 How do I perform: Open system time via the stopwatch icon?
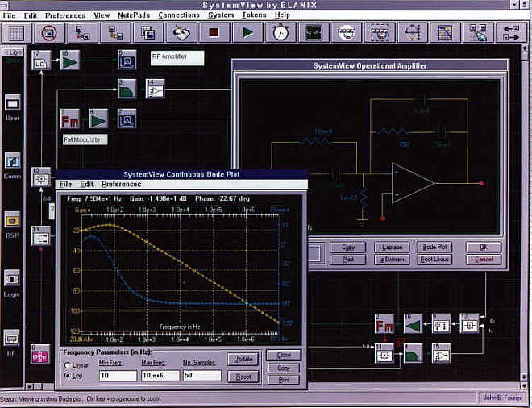[x=281, y=33]
